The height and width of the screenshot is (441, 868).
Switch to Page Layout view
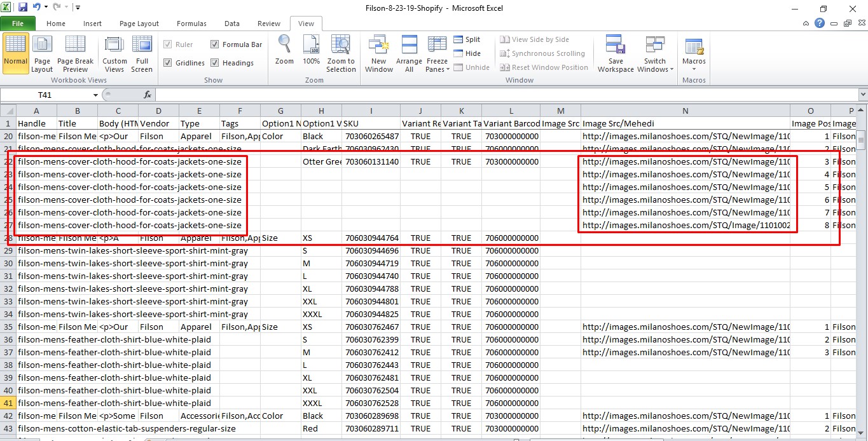[x=42, y=53]
